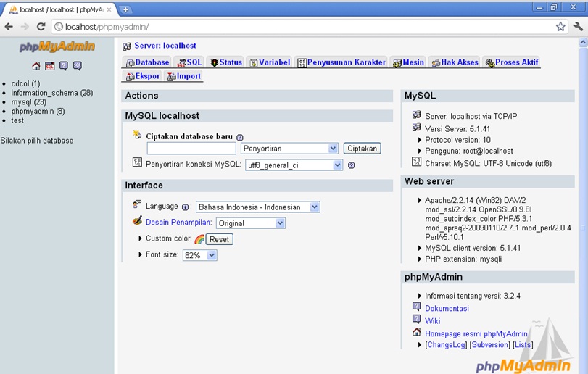Open the Proses Aktif tab
Viewport: 588px width, 374px height.
click(511, 62)
